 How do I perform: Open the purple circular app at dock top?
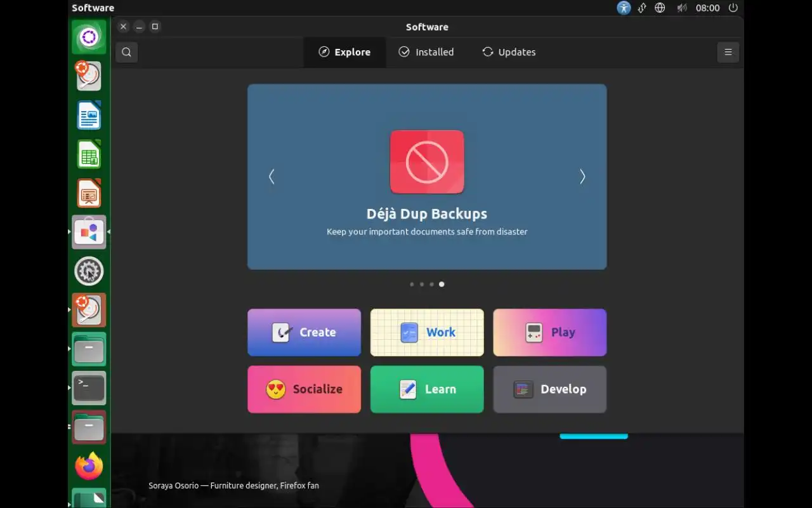click(x=89, y=37)
